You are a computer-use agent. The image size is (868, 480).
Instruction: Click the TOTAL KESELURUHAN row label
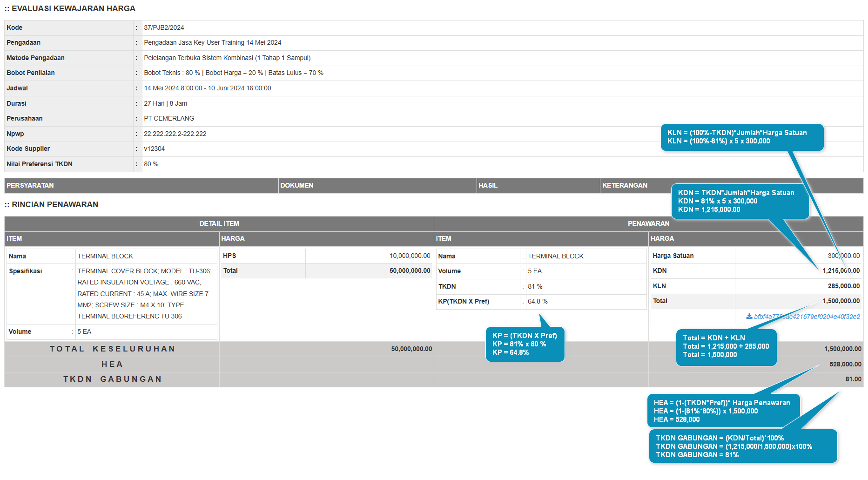click(x=112, y=349)
